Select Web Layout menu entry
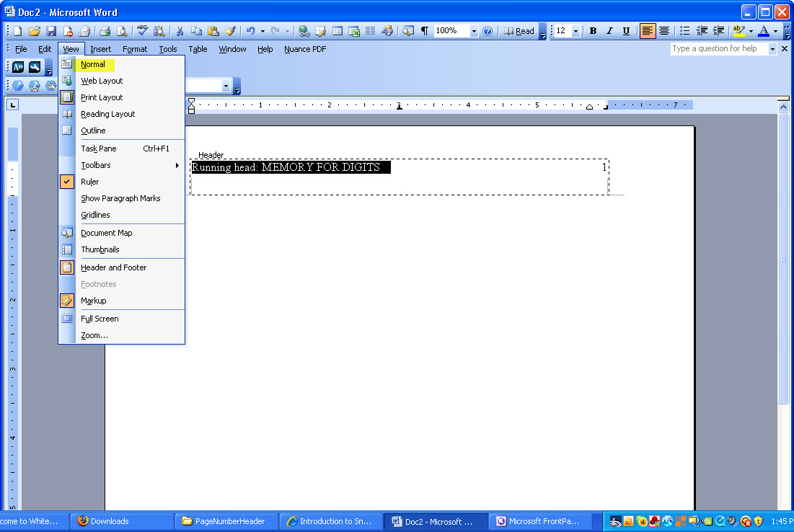The height and width of the screenshot is (532, 794). click(x=122, y=81)
